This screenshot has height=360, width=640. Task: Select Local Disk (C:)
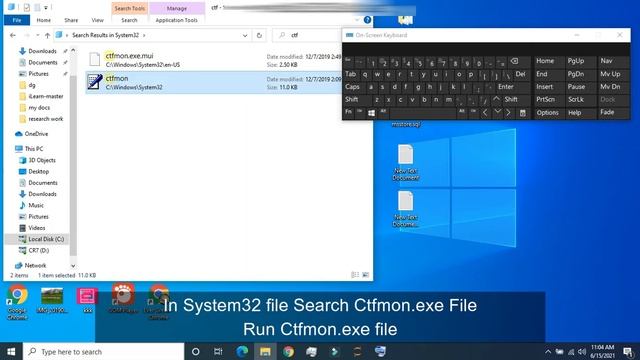[46, 239]
